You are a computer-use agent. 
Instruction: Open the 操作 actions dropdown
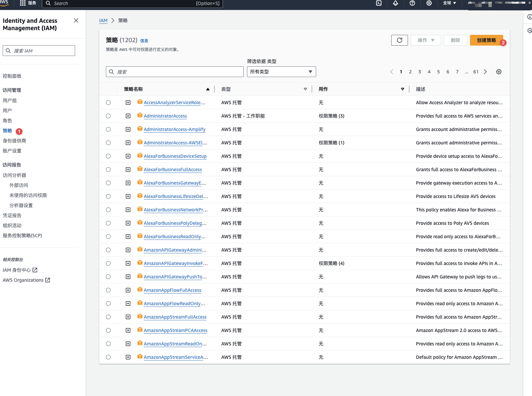[x=426, y=40]
